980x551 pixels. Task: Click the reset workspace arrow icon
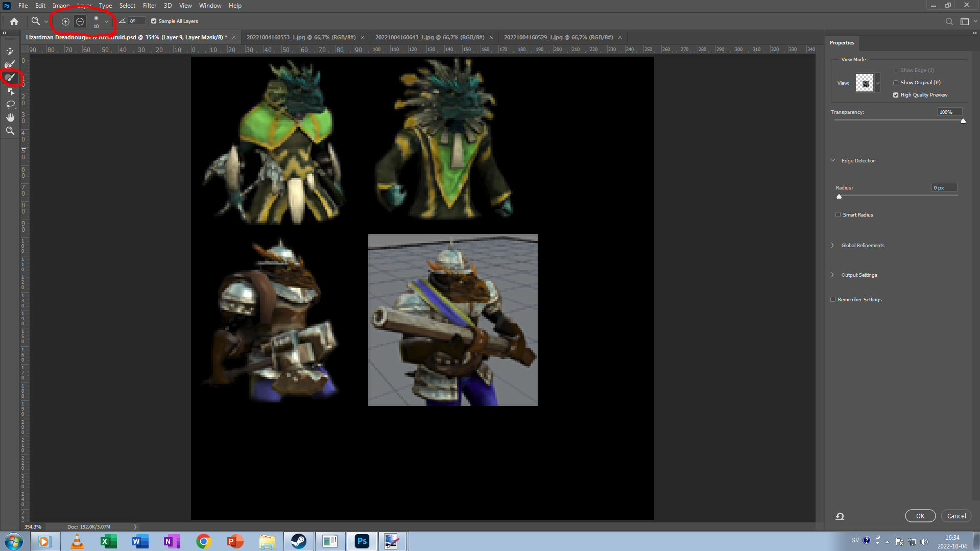coord(840,516)
